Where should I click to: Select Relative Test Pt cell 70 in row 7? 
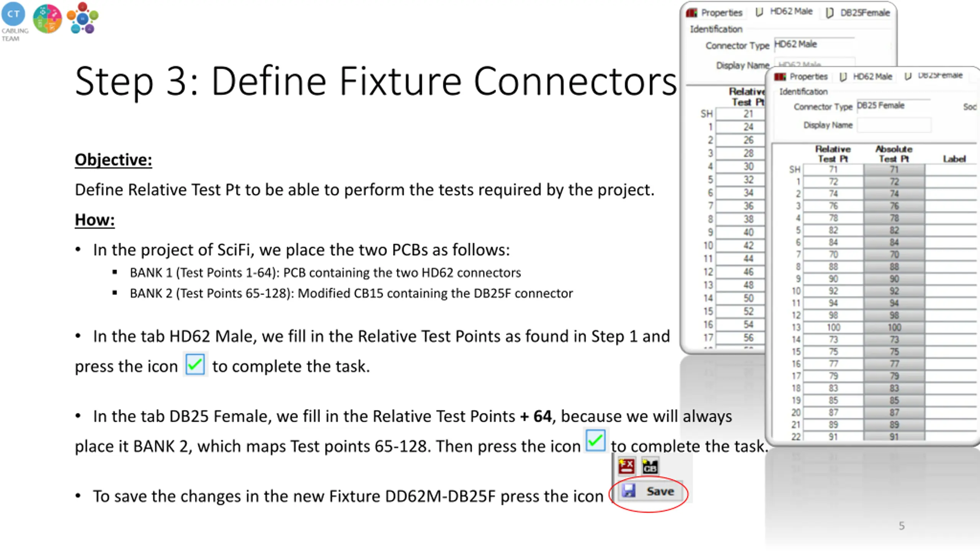(833, 254)
